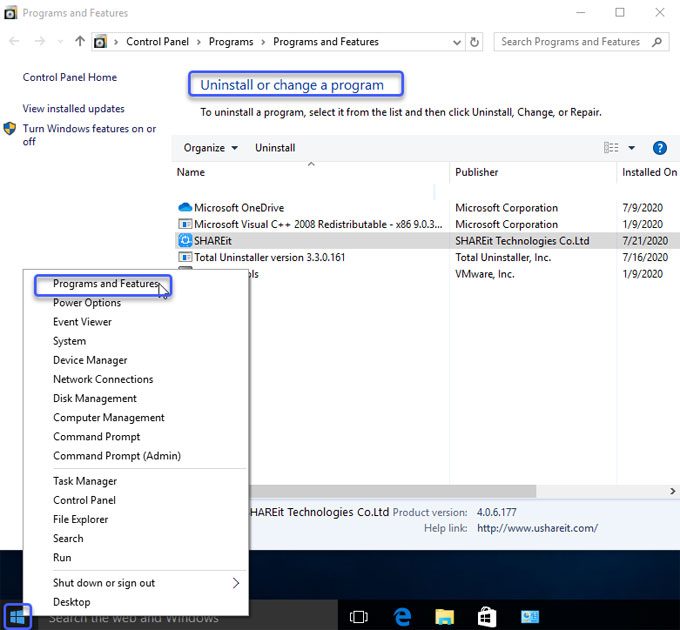This screenshot has width=680, height=630.
Task: Click the Total Uninstaller program icon
Action: tap(185, 257)
